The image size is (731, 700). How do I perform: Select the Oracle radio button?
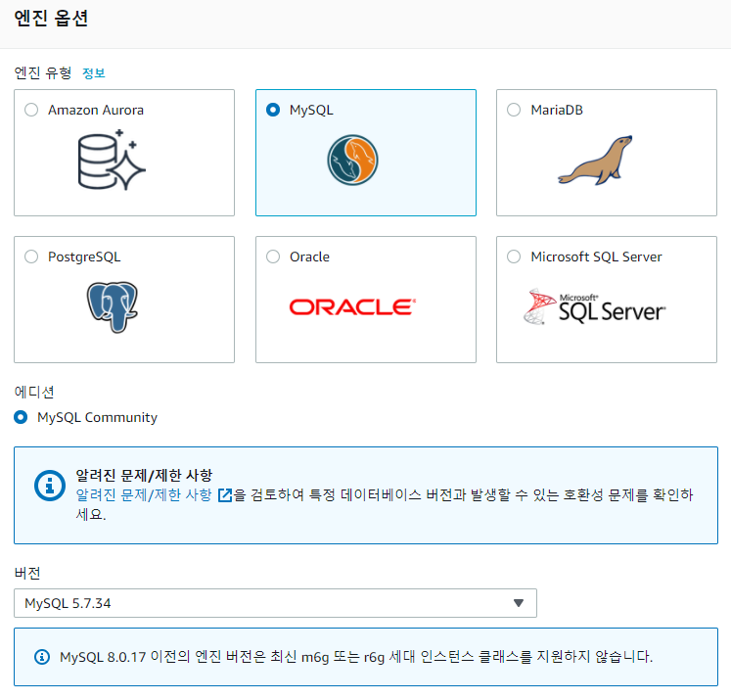click(x=273, y=257)
